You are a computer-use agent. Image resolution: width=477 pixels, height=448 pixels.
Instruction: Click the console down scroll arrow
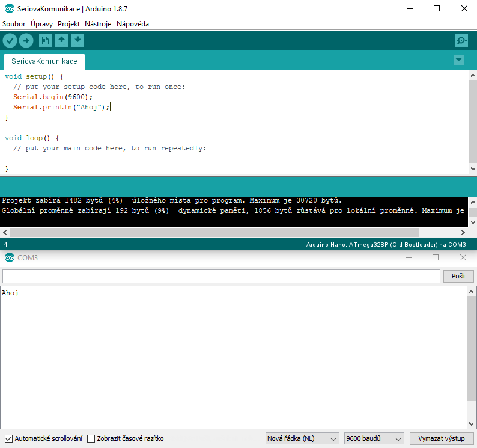point(473,222)
